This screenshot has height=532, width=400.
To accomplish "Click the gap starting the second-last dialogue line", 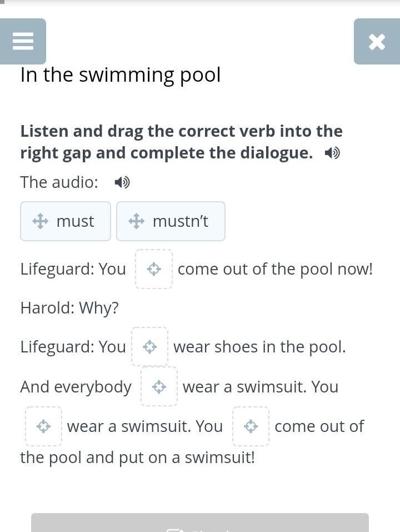I will point(43,426).
